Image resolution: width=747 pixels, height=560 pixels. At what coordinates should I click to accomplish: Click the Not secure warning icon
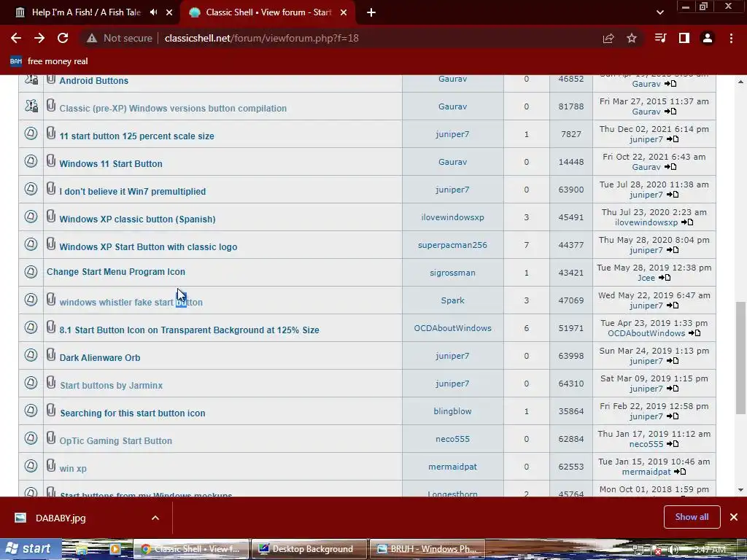(x=91, y=38)
